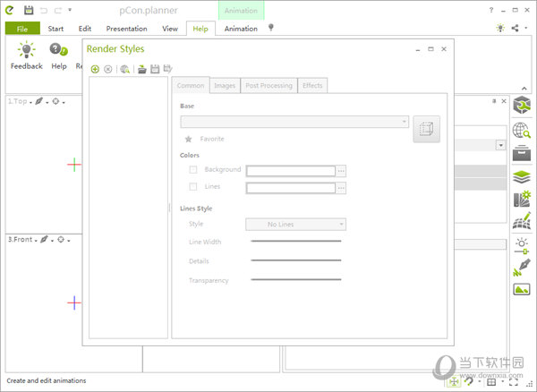The height and width of the screenshot is (392, 537).
Task: Select the Post Processing tab
Action: pos(268,86)
